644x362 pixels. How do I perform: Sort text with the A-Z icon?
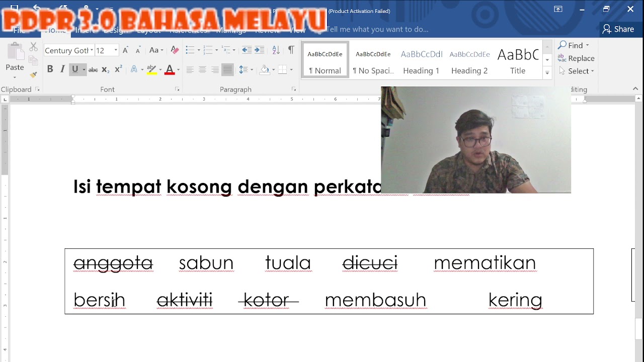coord(276,50)
